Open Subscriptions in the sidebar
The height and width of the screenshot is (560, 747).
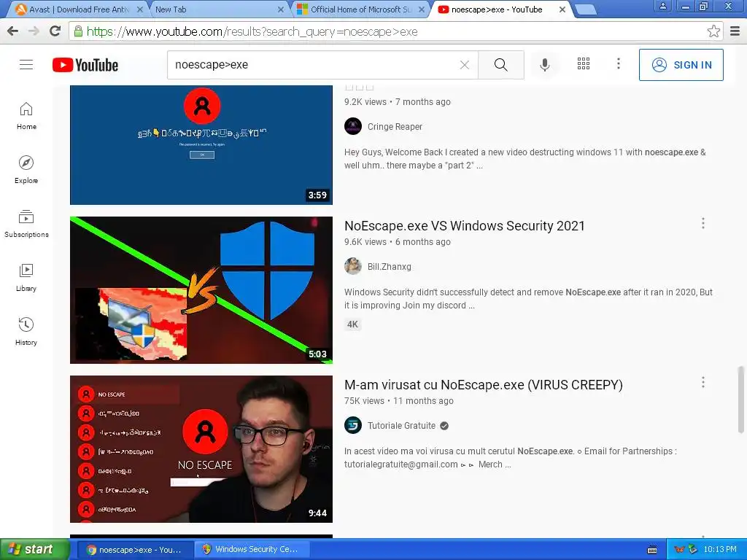(x=26, y=223)
